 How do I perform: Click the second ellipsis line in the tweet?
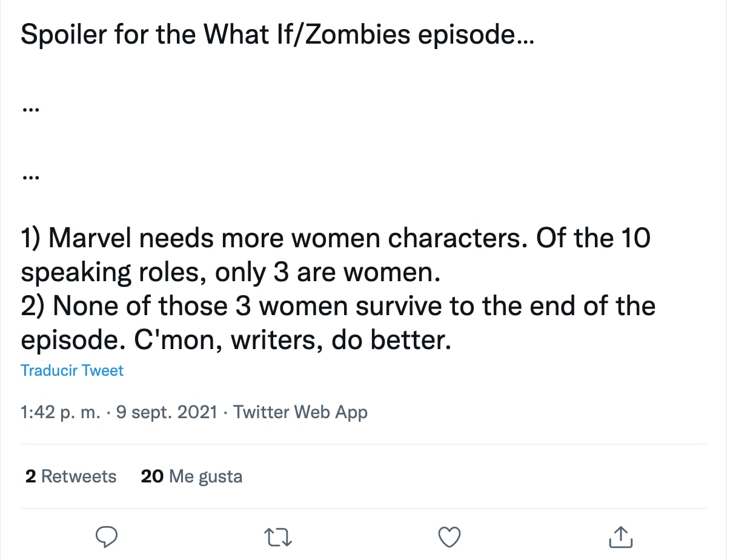(x=30, y=178)
